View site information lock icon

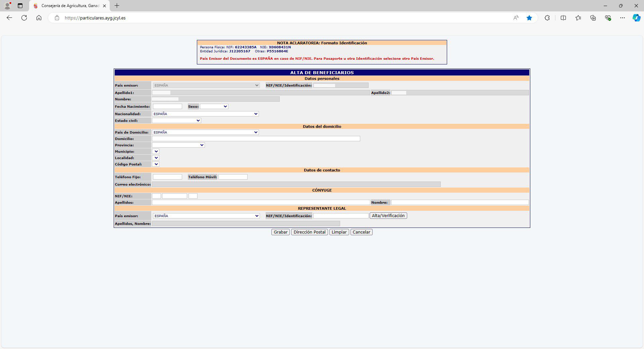(57, 18)
